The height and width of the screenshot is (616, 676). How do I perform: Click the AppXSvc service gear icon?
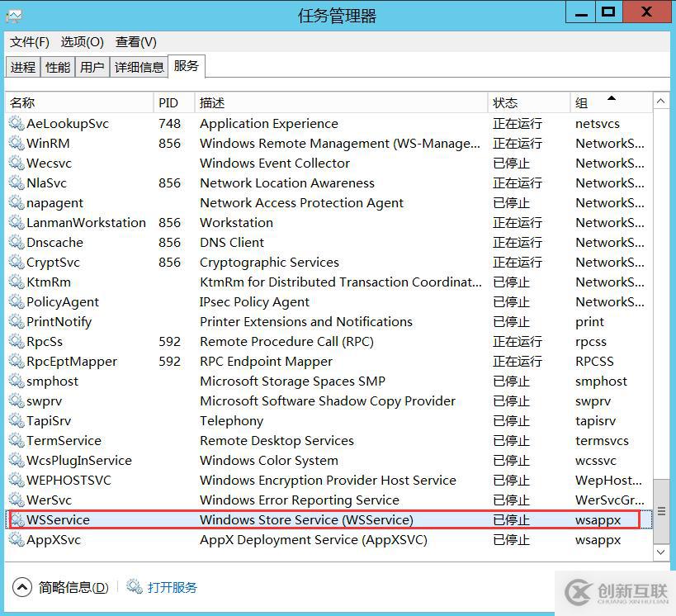[17, 539]
